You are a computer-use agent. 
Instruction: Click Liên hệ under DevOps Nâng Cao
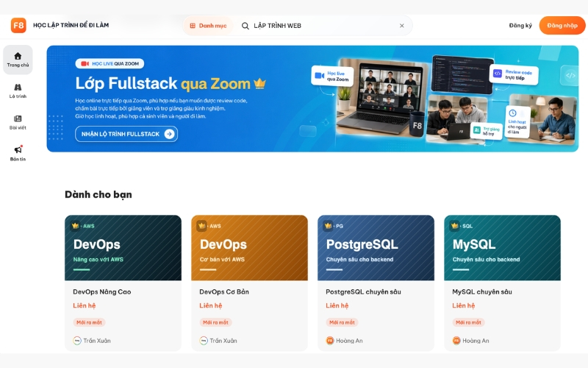click(85, 305)
